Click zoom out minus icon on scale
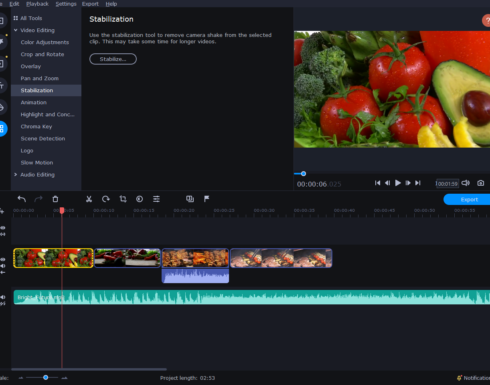The width and height of the screenshot is (490, 385). pos(21,378)
